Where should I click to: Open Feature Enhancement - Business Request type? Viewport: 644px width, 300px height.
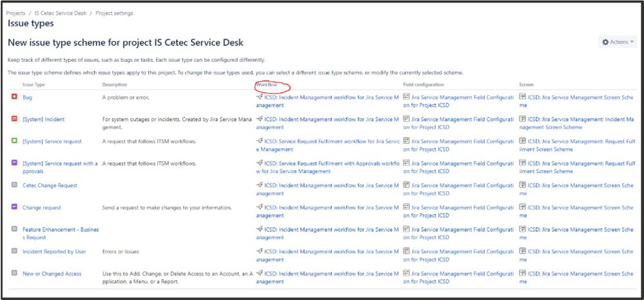point(61,233)
